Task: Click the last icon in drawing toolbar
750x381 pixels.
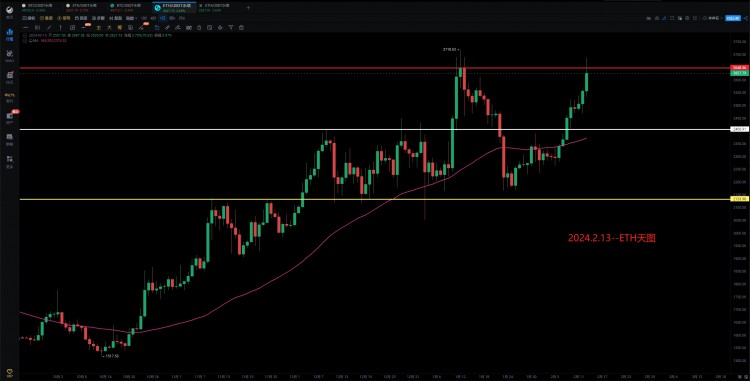Action: (x=241, y=27)
